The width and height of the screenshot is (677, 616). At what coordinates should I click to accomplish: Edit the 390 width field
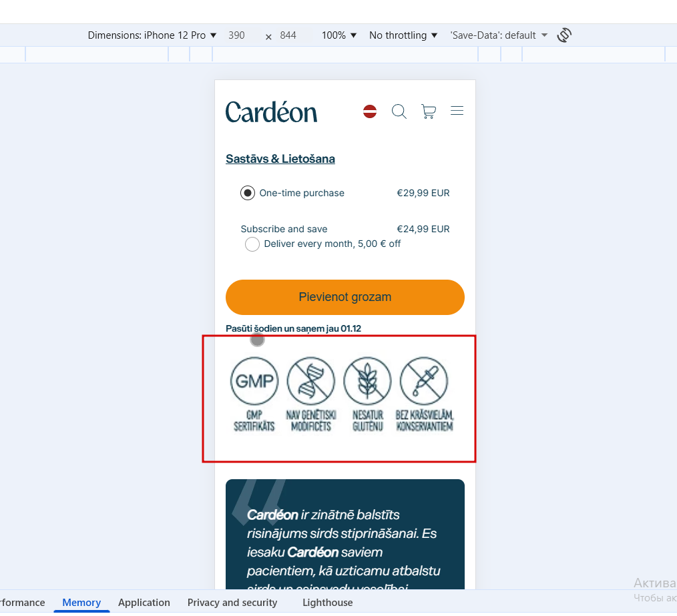[x=236, y=35]
